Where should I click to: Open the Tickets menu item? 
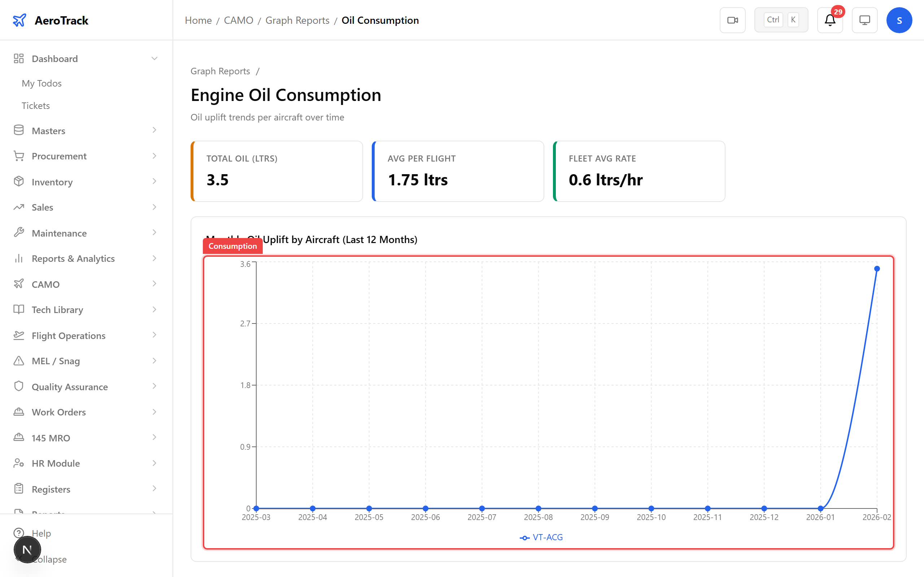[x=35, y=105]
